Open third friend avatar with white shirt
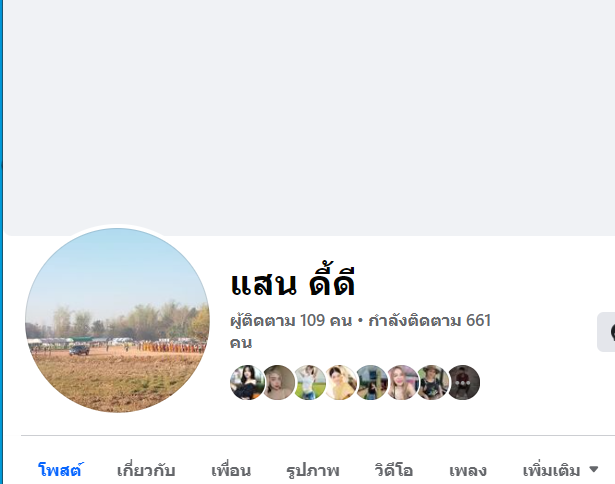The height and width of the screenshot is (484, 615). pos(309,382)
